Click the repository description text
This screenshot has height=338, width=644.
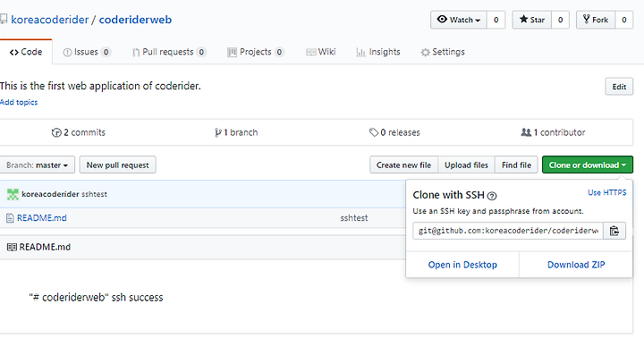100,86
